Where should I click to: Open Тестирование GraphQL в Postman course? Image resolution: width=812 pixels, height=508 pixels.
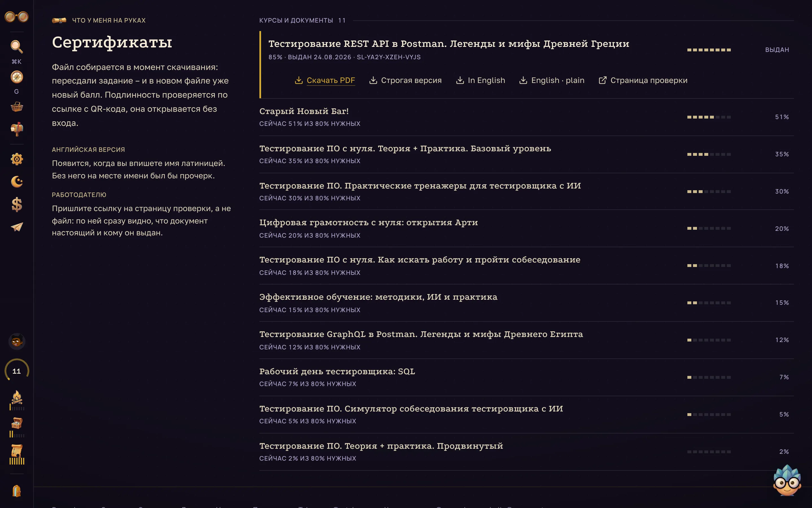(x=526, y=340)
